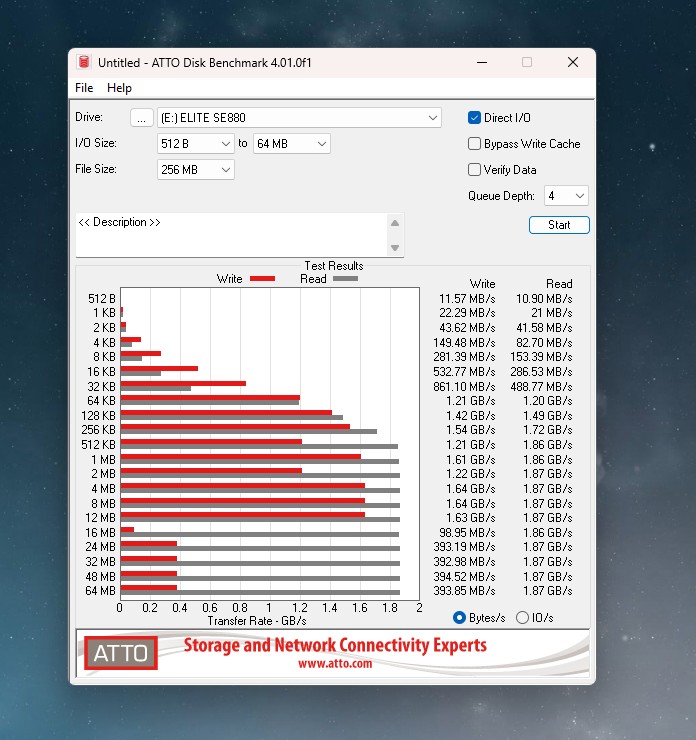The image size is (696, 740).
Task: Click the gray Read legend swatch
Action: coord(345,278)
